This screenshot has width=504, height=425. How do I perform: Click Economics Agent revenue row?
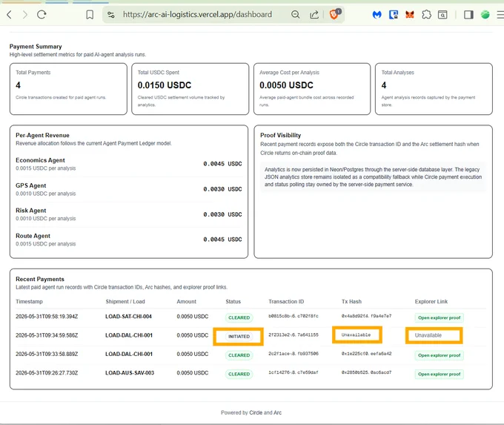click(128, 164)
